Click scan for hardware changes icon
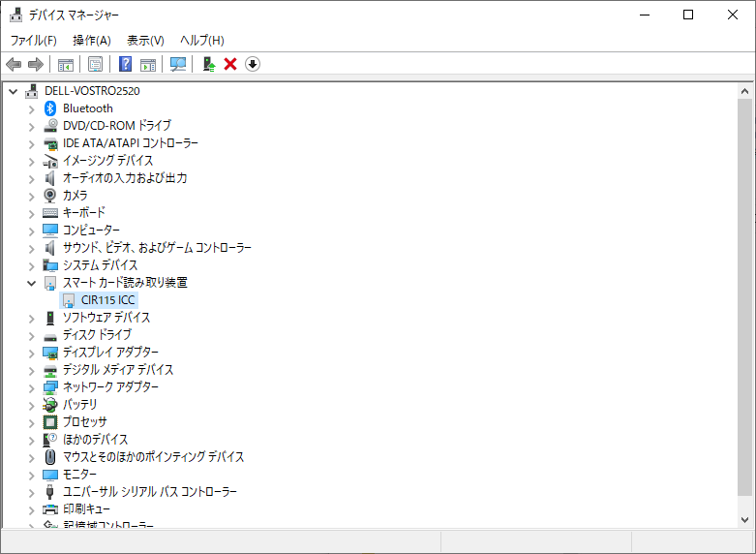756x554 pixels. tap(178, 64)
